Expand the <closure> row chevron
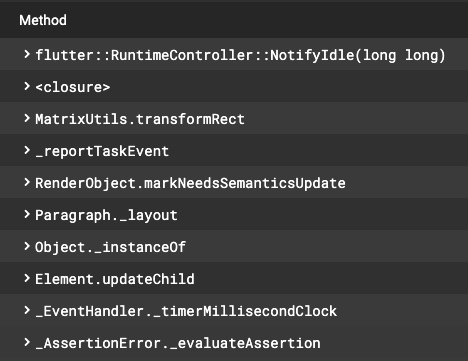 coord(27,86)
